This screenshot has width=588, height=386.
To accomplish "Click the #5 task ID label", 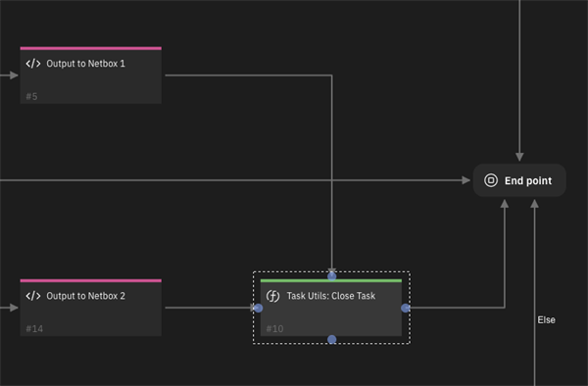I will (x=32, y=96).
